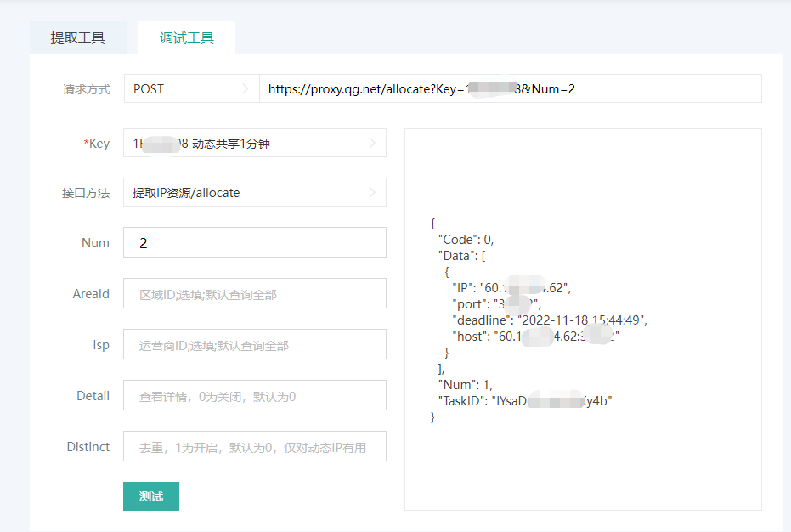Click the Distinct 去重 input field
This screenshot has height=532, width=791.
[255, 447]
